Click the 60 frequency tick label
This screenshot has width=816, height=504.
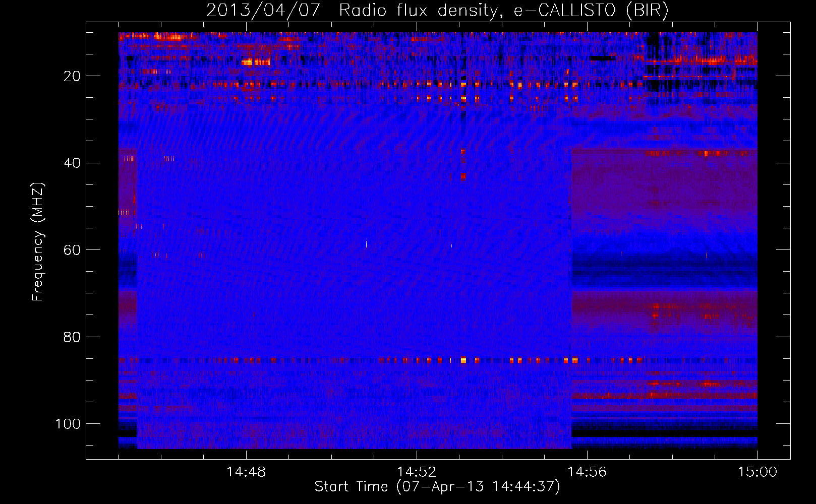point(72,250)
